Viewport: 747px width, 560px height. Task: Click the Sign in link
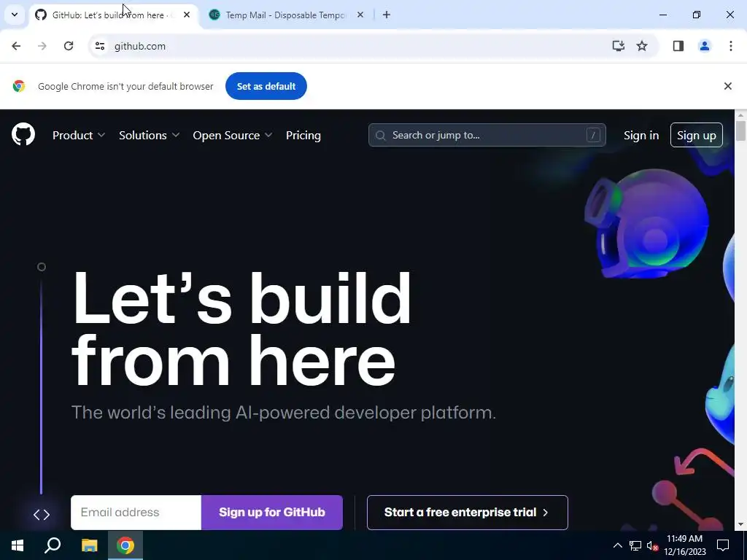640,135
